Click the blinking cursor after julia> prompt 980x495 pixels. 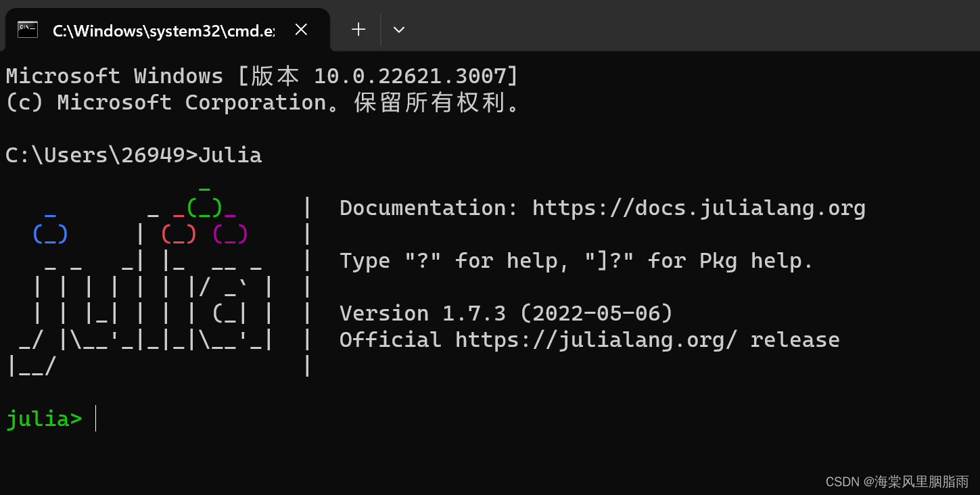pyautogui.click(x=95, y=418)
